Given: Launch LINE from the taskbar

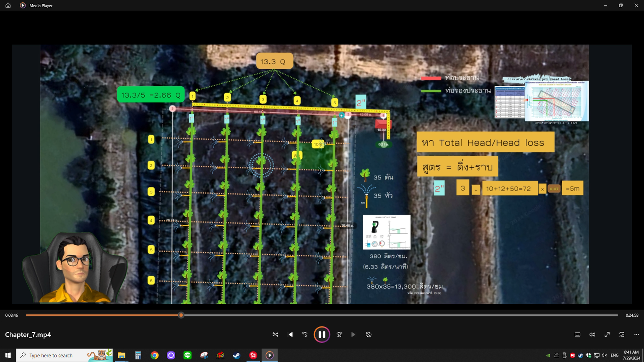Looking at the screenshot, I should pos(187,355).
